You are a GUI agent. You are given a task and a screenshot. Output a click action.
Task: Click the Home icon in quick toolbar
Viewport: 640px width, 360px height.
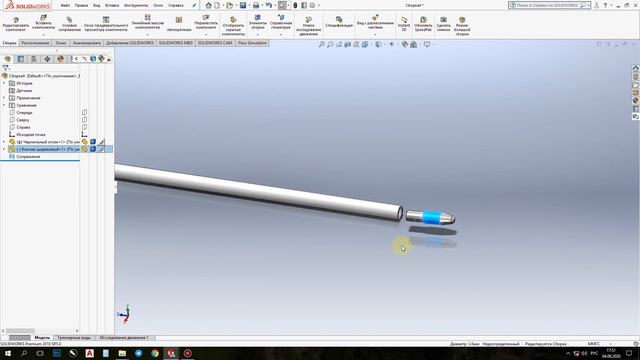(209, 5)
